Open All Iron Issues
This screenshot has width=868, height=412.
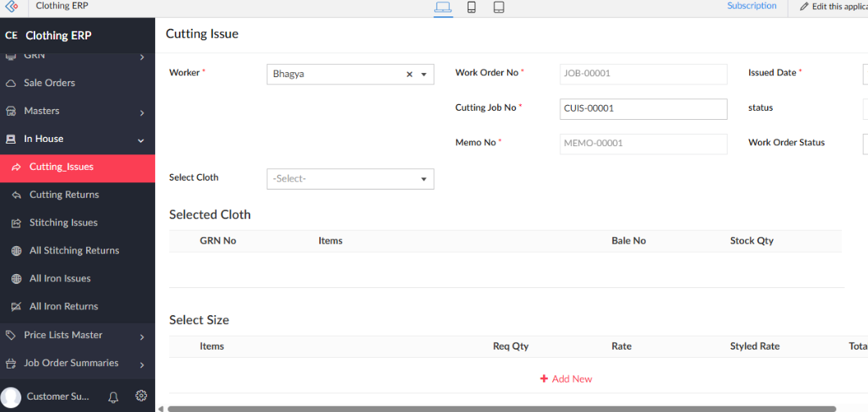60,279
